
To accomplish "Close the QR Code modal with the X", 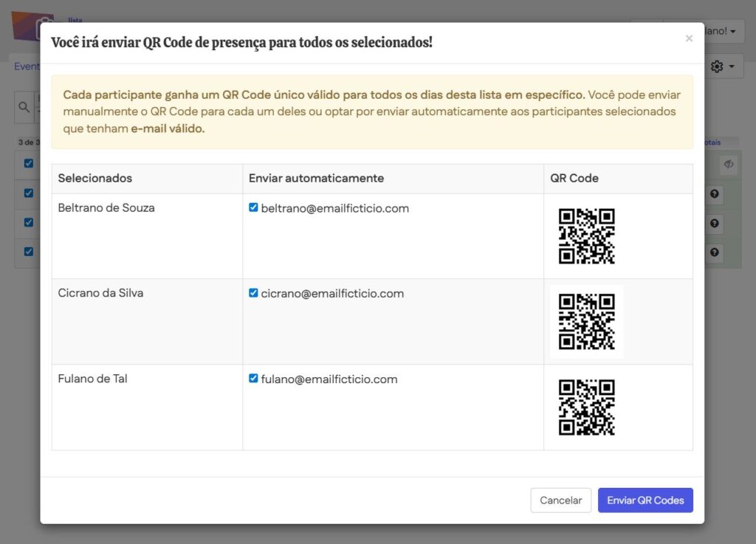I will click(x=689, y=38).
